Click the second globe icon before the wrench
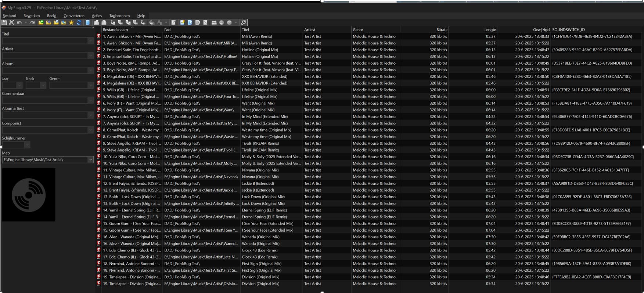644x293 pixels. coord(230,22)
